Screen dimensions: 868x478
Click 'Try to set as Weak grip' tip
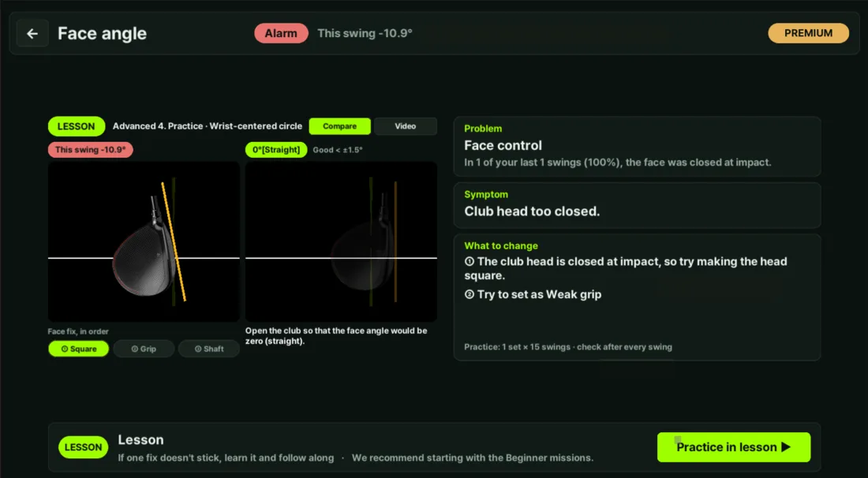click(x=533, y=294)
